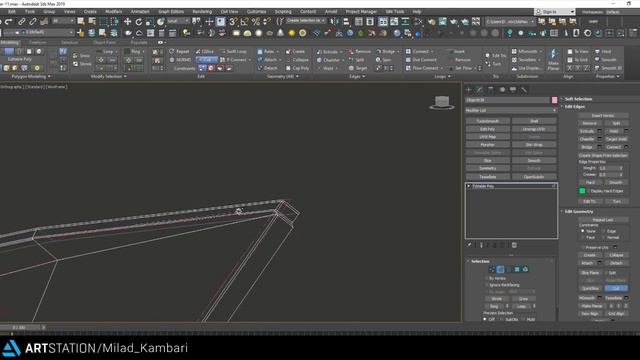Open the Display command panel tab
Screen dimensions: 640x360
tap(513, 89)
